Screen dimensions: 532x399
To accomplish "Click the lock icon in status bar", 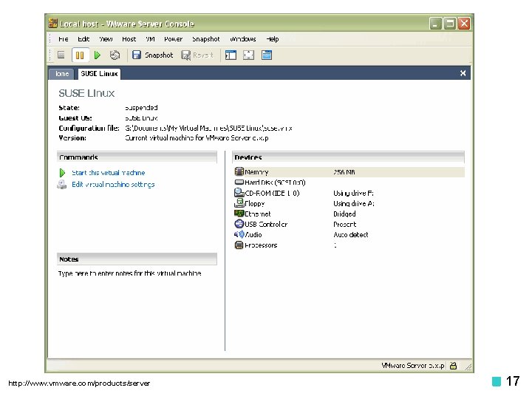I will point(453,366).
